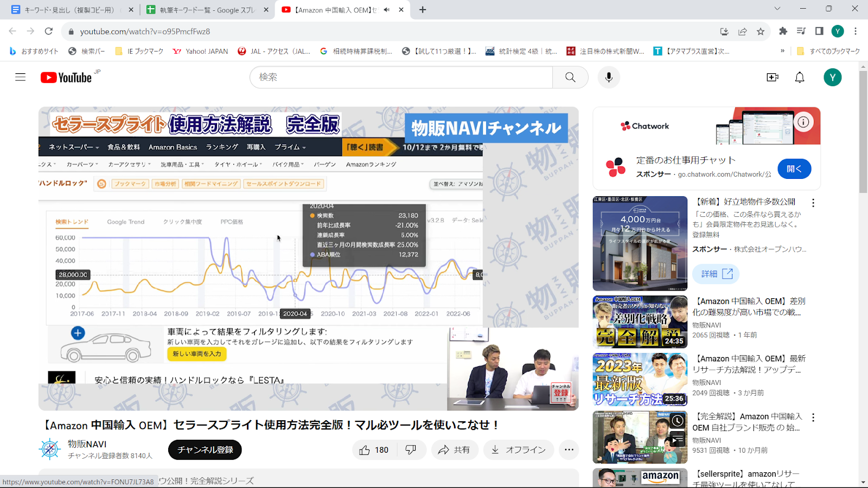Start voice search with microphone icon
Viewport: 868px width, 488px height.
pyautogui.click(x=609, y=78)
